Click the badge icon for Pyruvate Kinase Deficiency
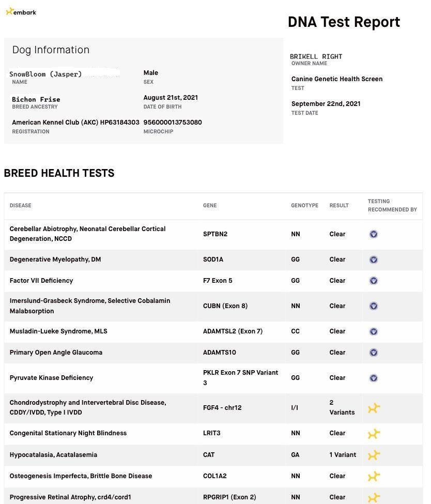431x504 pixels. pos(374,378)
